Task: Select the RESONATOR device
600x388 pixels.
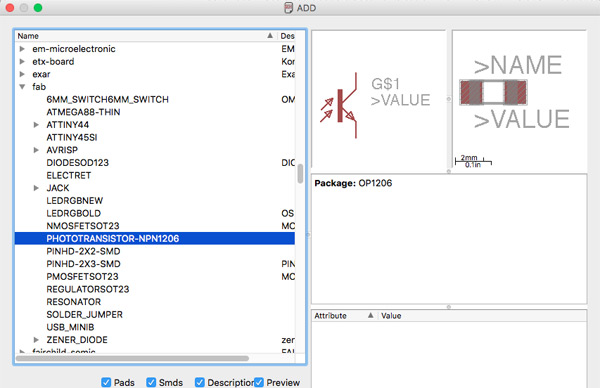Action: pyautogui.click(x=73, y=302)
